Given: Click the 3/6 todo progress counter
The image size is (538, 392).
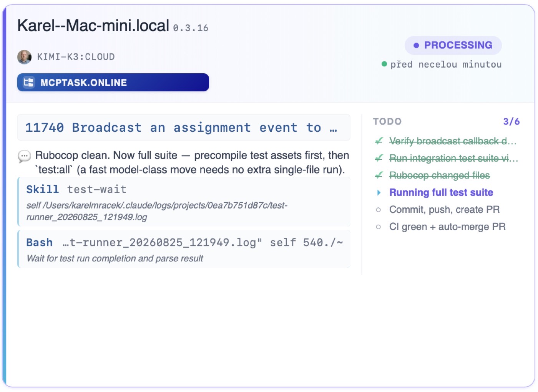Looking at the screenshot, I should pos(511,122).
